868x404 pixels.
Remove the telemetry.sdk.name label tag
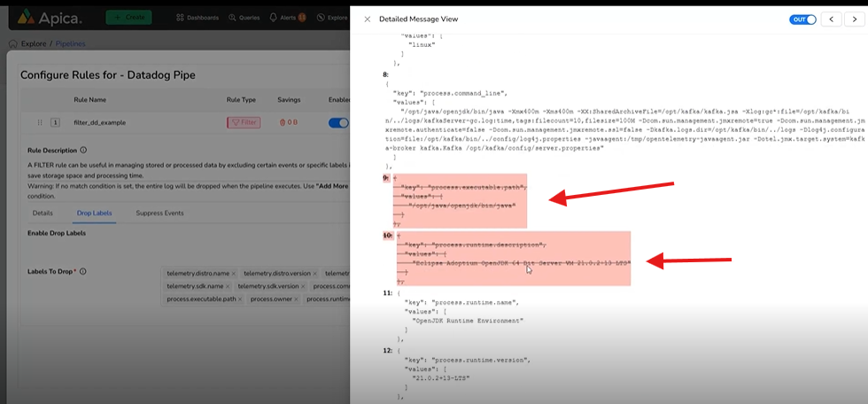click(228, 287)
